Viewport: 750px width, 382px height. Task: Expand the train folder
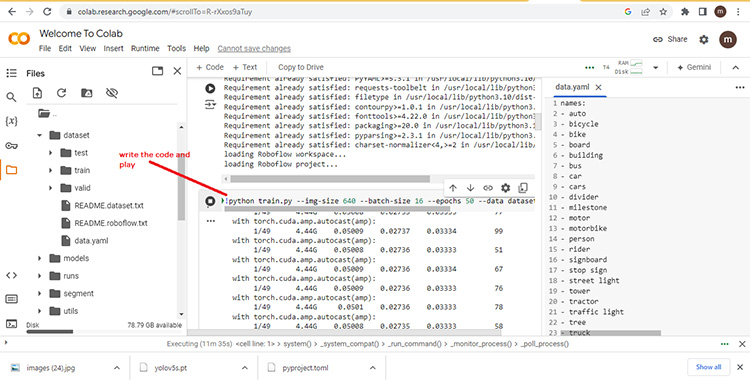(x=51, y=170)
